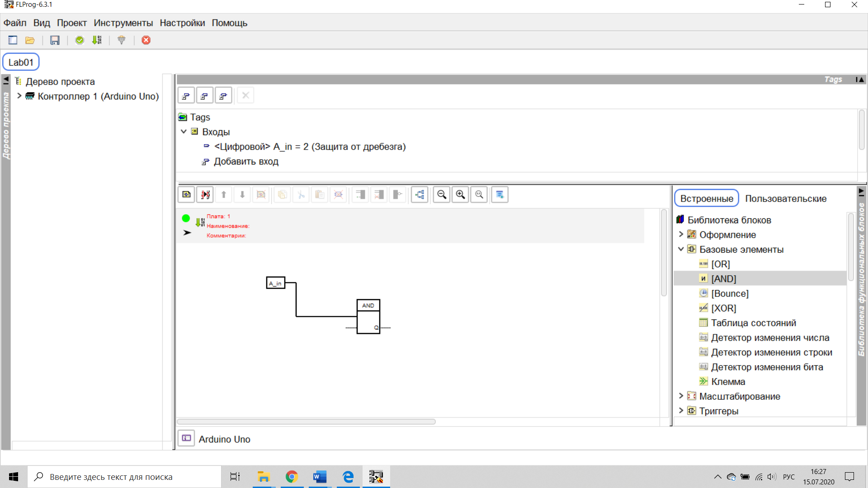Collapse the project tree side panel arrow
The height and width of the screenshot is (488, 868).
6,80
